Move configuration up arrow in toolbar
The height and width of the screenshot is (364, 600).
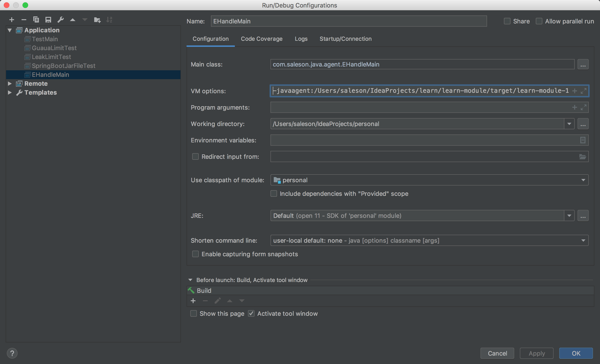point(73,20)
